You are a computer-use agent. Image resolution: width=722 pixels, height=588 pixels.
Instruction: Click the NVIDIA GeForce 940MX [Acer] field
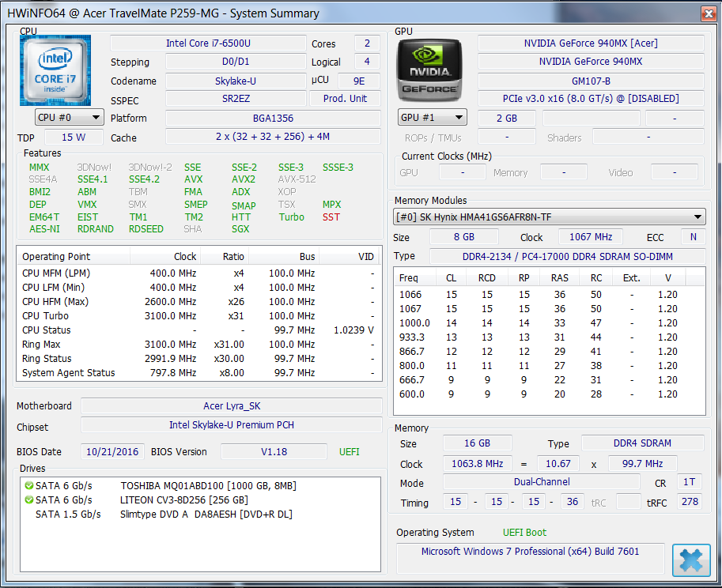591,43
